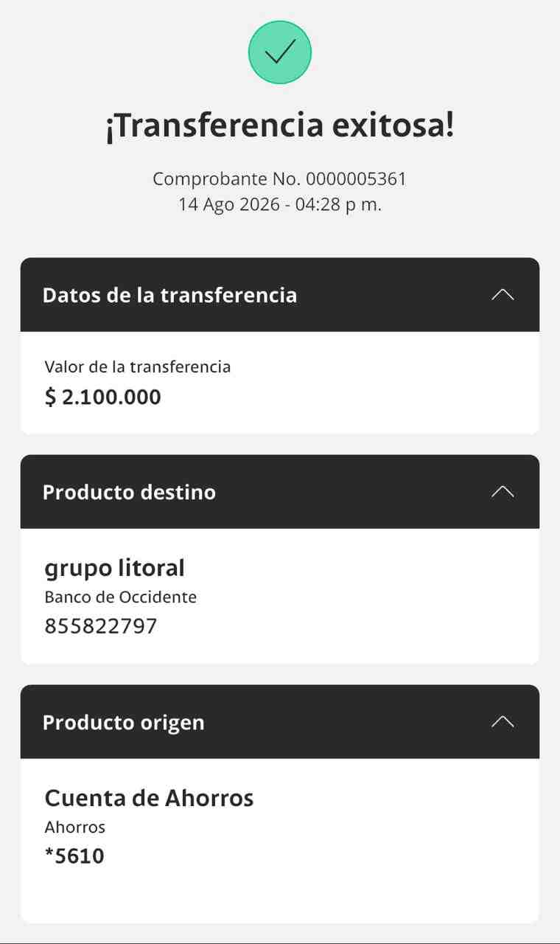Click the Ahorros account type label

click(75, 827)
